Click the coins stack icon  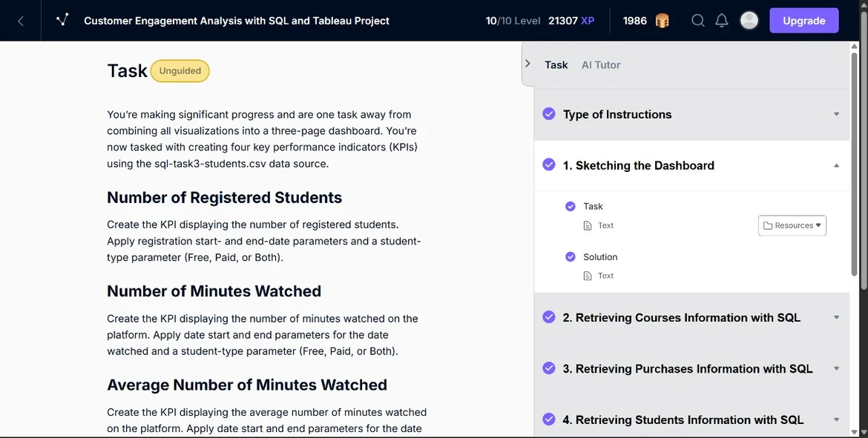(x=662, y=21)
